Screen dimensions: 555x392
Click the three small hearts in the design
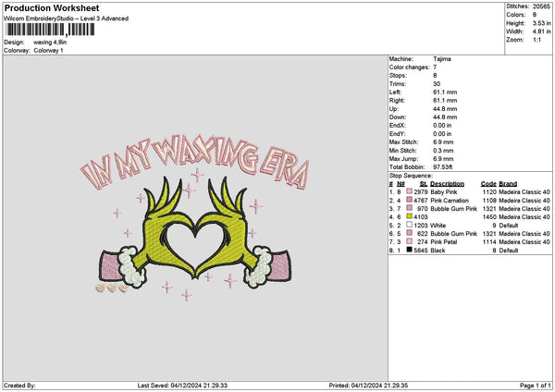(112, 288)
